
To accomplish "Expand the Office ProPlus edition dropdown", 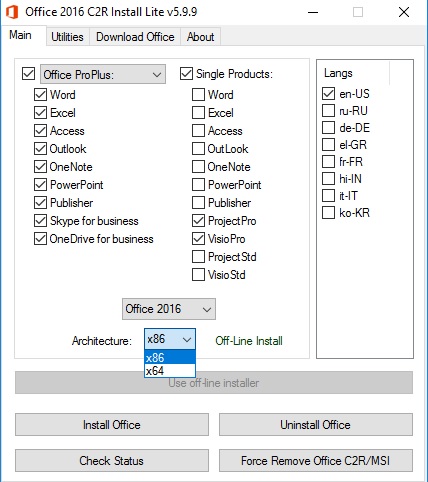I will (103, 74).
